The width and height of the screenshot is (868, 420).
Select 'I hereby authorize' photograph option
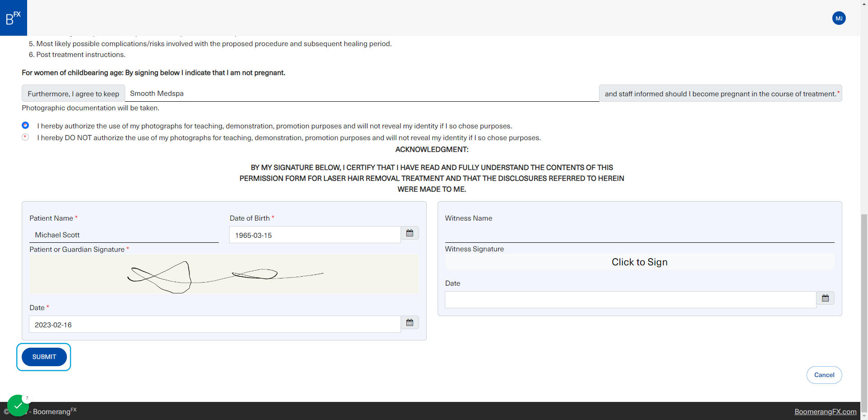point(25,125)
